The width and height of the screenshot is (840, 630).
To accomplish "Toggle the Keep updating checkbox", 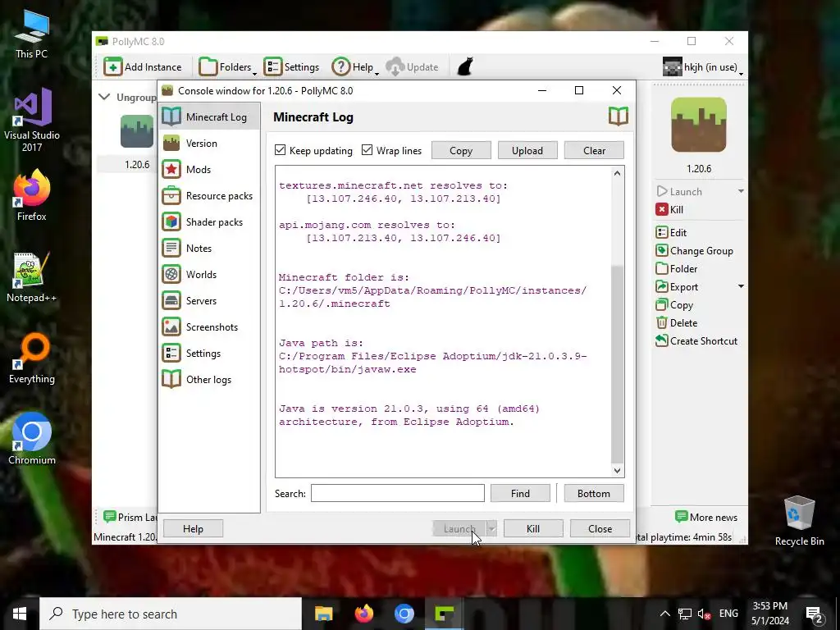I will [x=281, y=150].
